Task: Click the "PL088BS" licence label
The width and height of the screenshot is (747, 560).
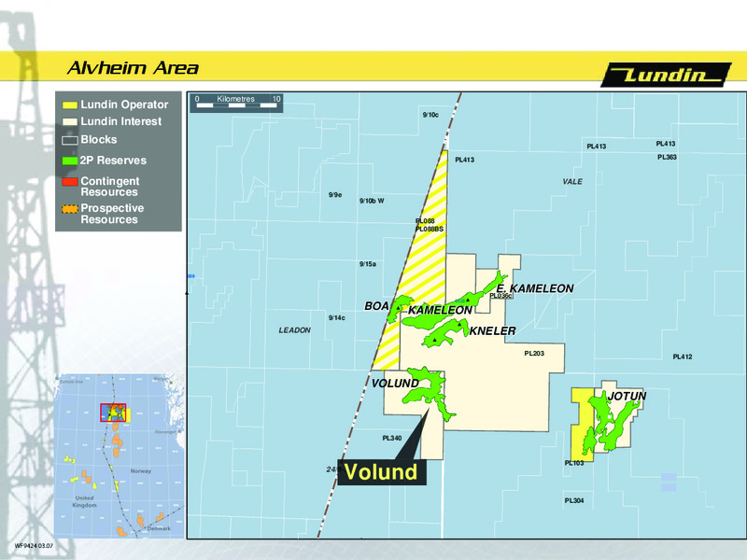Action: 430,229
